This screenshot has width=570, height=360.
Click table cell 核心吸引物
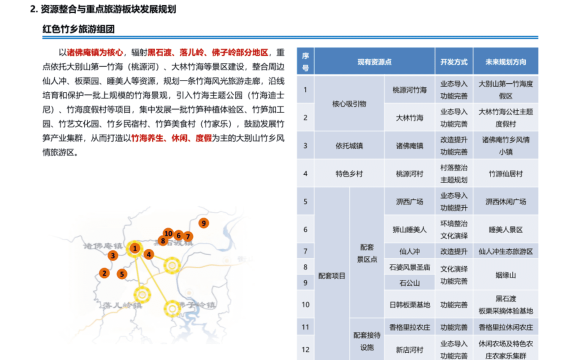pos(349,104)
